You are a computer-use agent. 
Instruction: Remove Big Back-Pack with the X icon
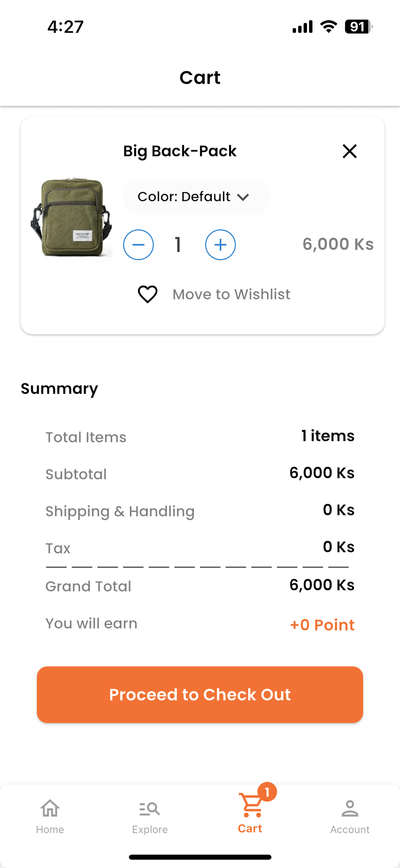pos(349,151)
